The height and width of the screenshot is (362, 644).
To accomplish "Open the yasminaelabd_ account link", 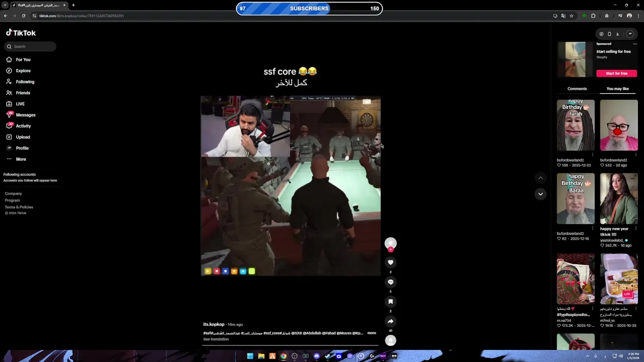I will coord(612,240).
